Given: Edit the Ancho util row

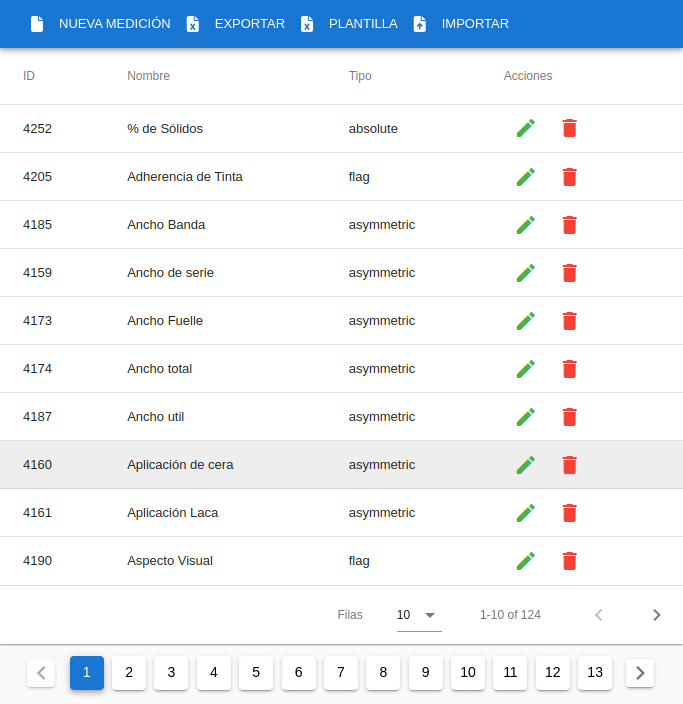Looking at the screenshot, I should click(526, 417).
